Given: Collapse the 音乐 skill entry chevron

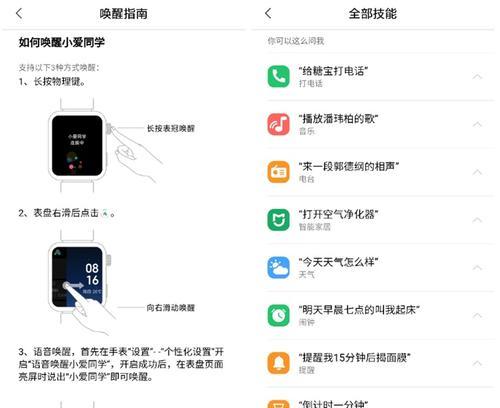Looking at the screenshot, I should click(477, 124).
